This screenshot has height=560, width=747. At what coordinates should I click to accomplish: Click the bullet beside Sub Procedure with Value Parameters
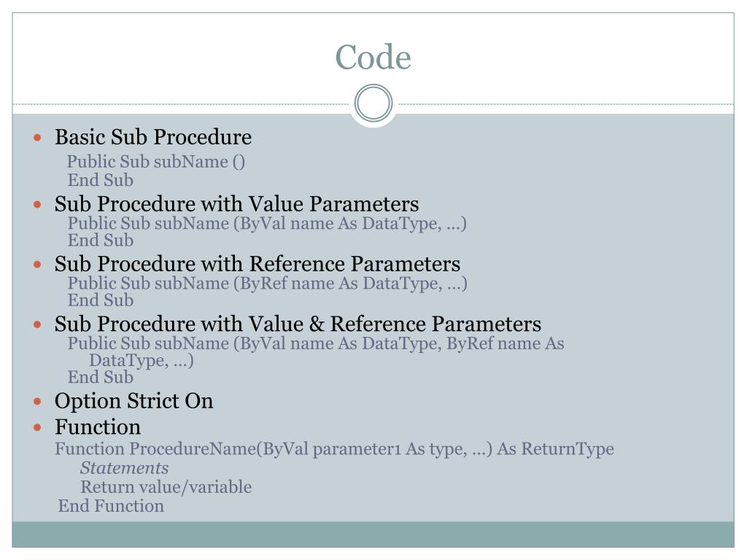38,205
